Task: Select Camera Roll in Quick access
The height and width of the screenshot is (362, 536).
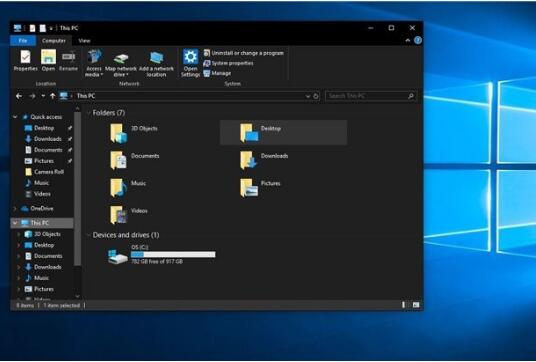Action: [x=49, y=172]
